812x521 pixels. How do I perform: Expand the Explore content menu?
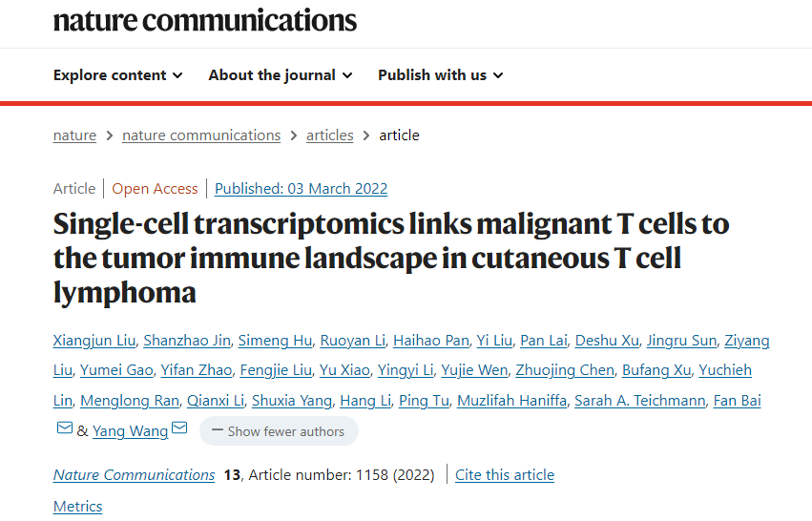[x=117, y=75]
